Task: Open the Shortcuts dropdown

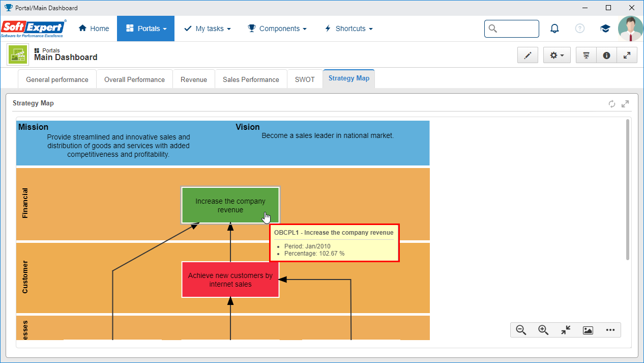Action: point(348,29)
